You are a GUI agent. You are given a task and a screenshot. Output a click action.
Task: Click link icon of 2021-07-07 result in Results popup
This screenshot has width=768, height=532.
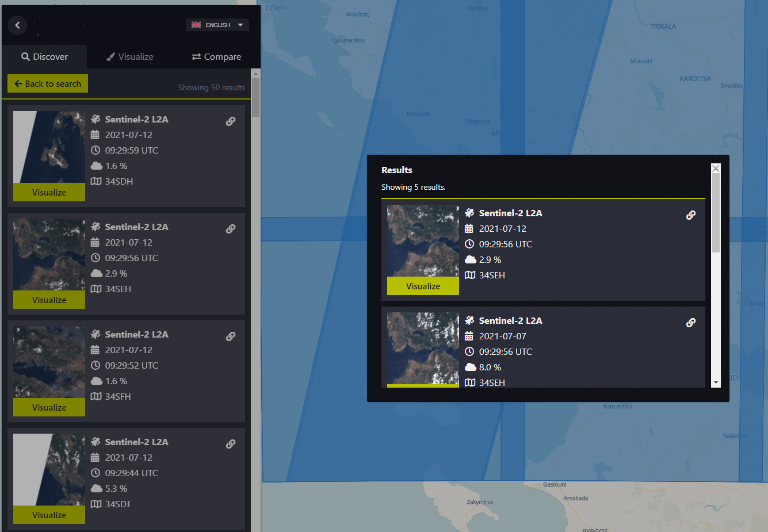click(x=691, y=323)
